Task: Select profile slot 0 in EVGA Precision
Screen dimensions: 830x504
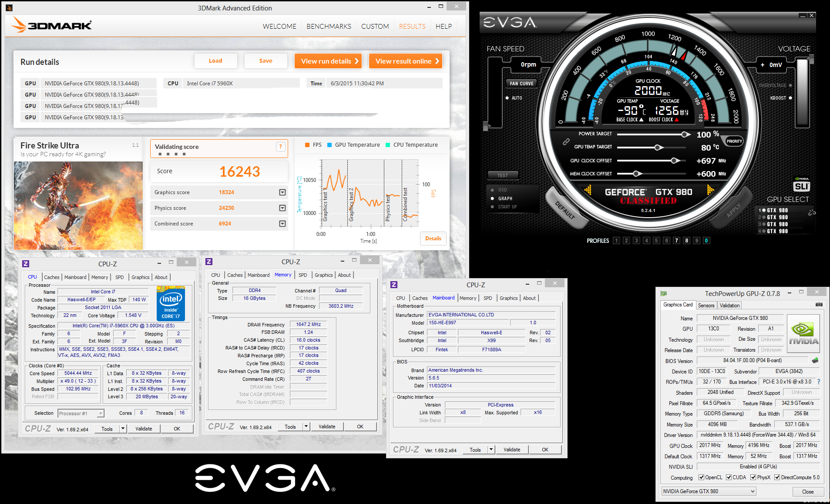Action: click(706, 241)
